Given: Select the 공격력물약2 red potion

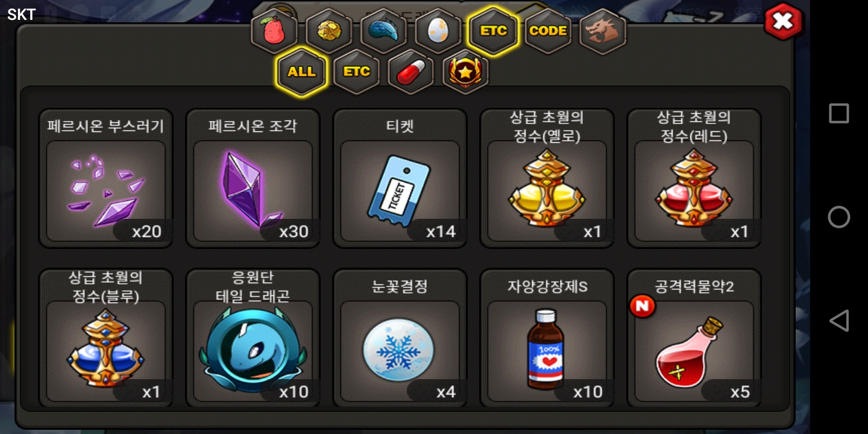Looking at the screenshot, I should click(694, 338).
